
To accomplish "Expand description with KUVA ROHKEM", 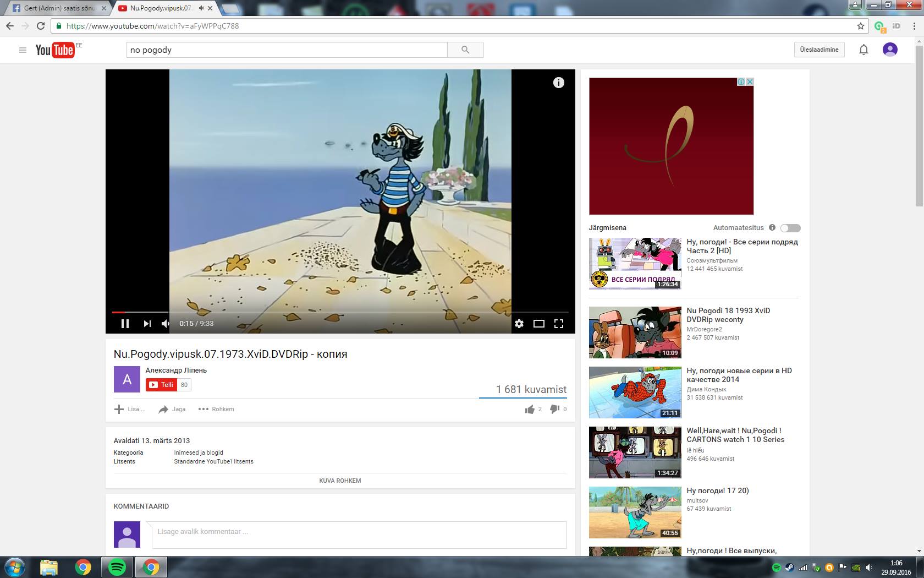I will tap(340, 481).
